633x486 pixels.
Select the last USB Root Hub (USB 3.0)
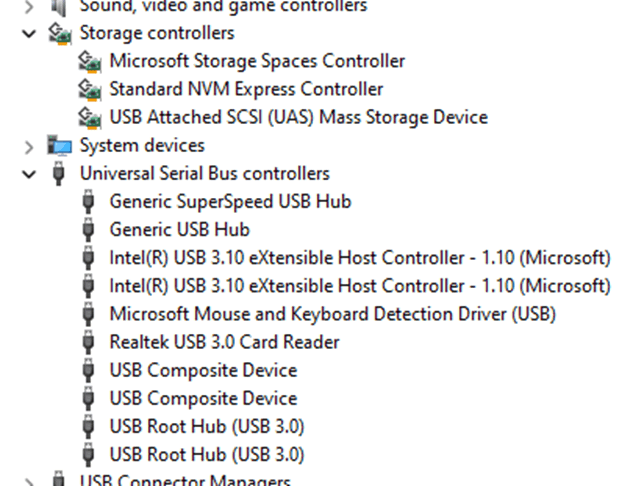coord(206,454)
